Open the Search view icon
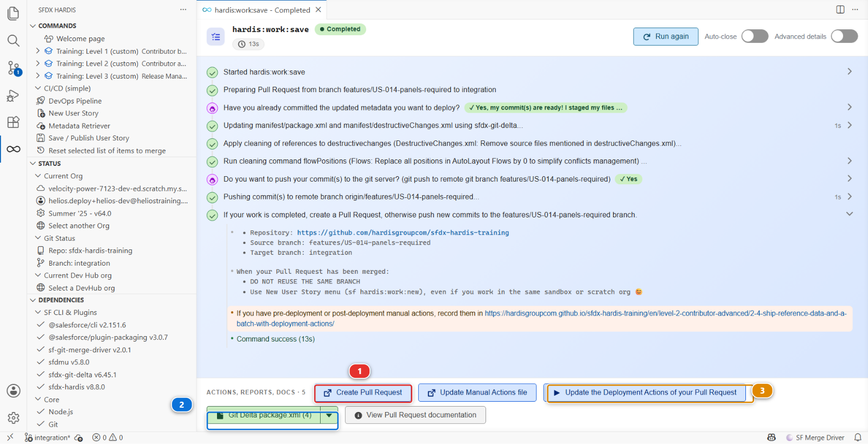868x444 pixels. coord(14,41)
